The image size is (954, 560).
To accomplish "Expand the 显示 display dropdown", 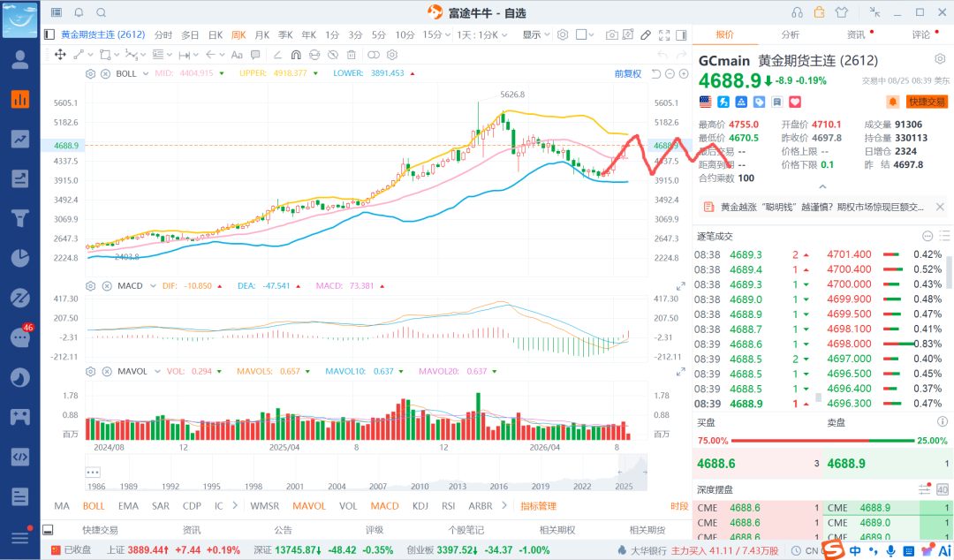I will coord(536,34).
